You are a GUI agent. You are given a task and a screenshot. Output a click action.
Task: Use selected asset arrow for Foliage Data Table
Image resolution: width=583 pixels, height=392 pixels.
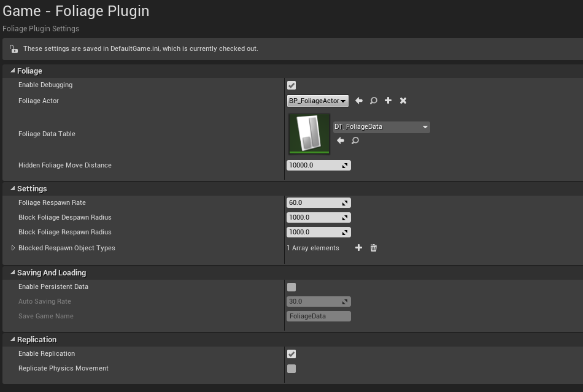tap(341, 140)
